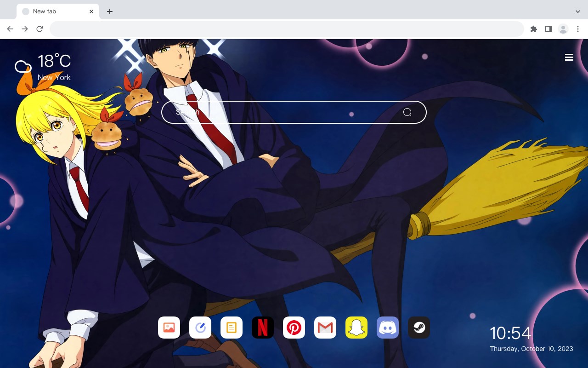
Task: Toggle the browser side panel
Action: (x=548, y=29)
